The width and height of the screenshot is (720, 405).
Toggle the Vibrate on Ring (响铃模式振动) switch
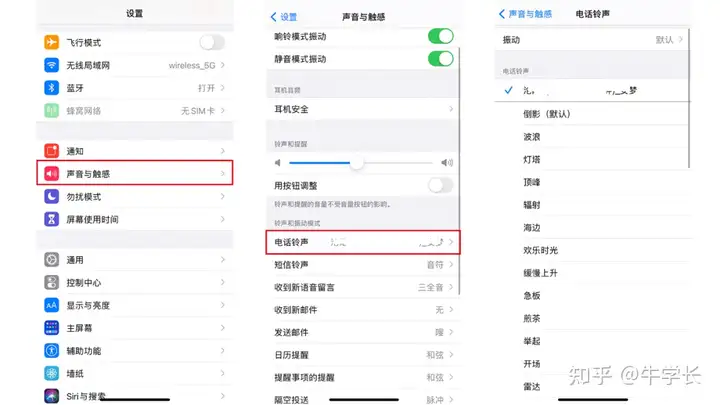(441, 36)
